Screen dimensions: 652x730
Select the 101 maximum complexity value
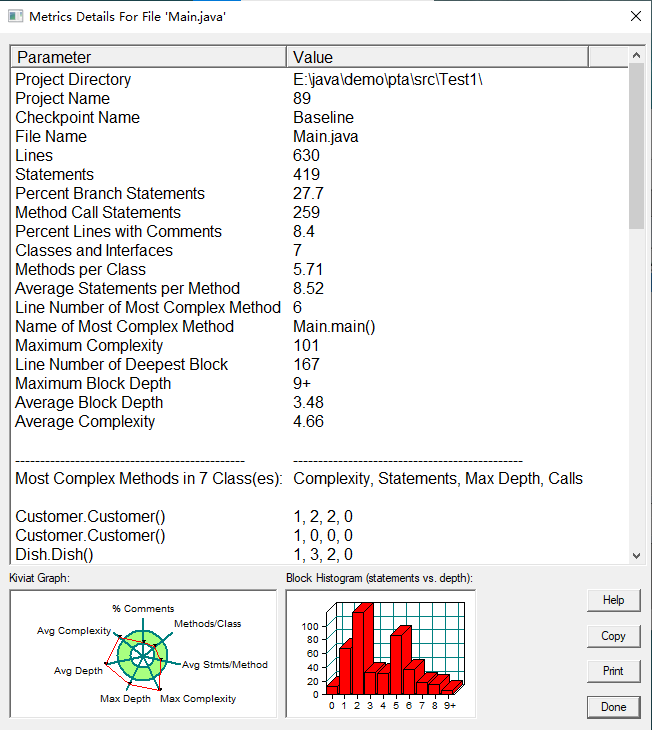point(306,346)
